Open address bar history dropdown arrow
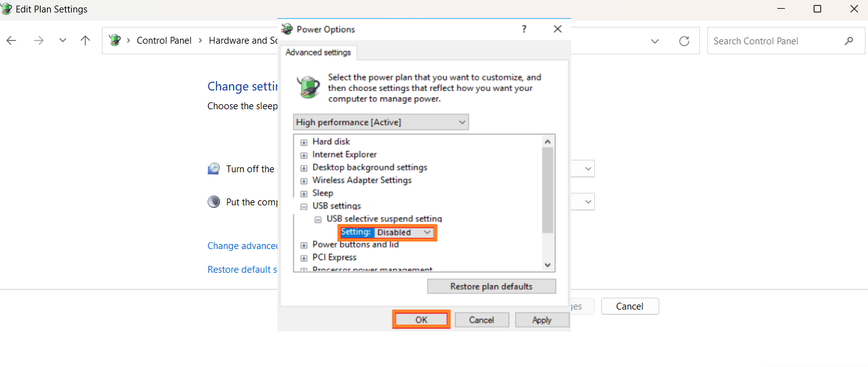 [x=655, y=41]
